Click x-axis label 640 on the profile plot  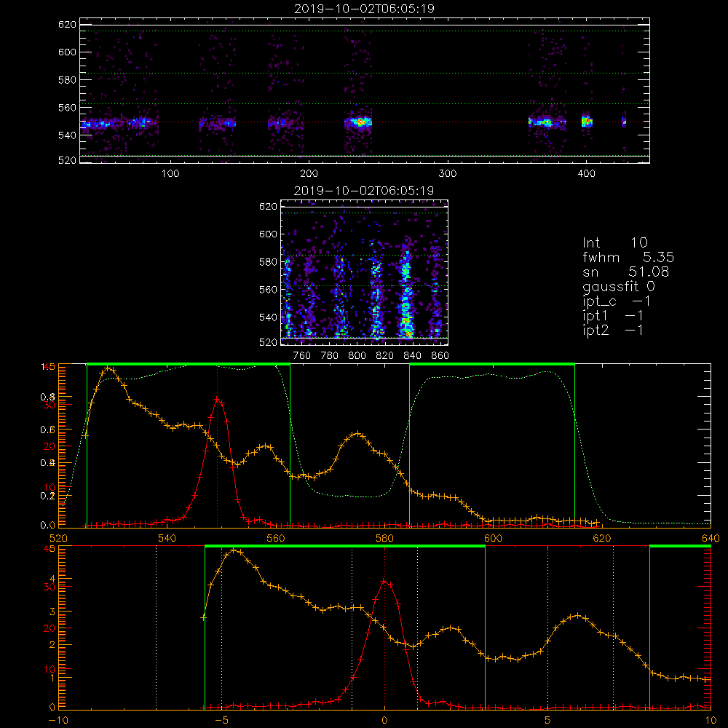point(711,538)
